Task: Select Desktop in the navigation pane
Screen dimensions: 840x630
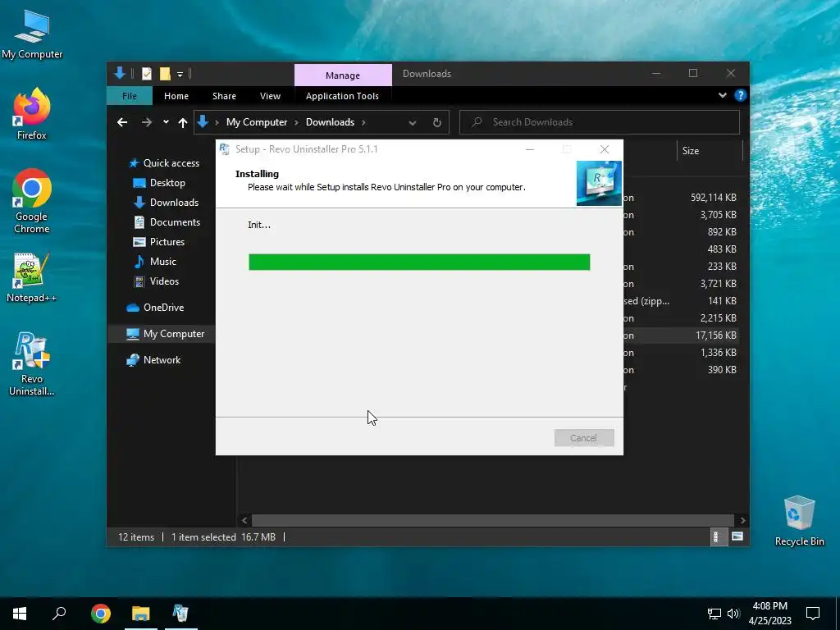Action: tap(159, 183)
